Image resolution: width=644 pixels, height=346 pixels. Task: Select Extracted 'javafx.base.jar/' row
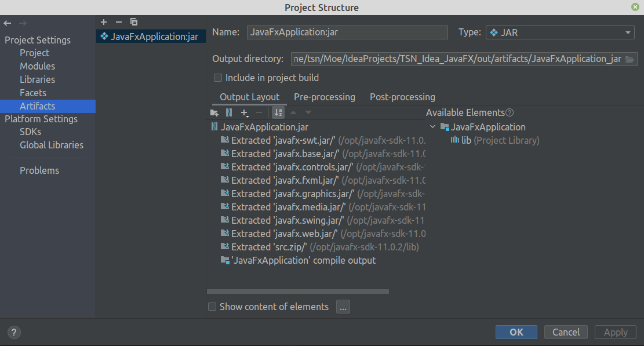[x=316, y=154]
